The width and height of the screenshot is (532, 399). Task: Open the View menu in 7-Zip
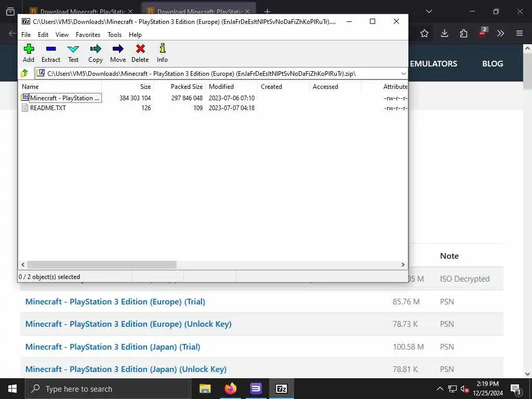62,35
